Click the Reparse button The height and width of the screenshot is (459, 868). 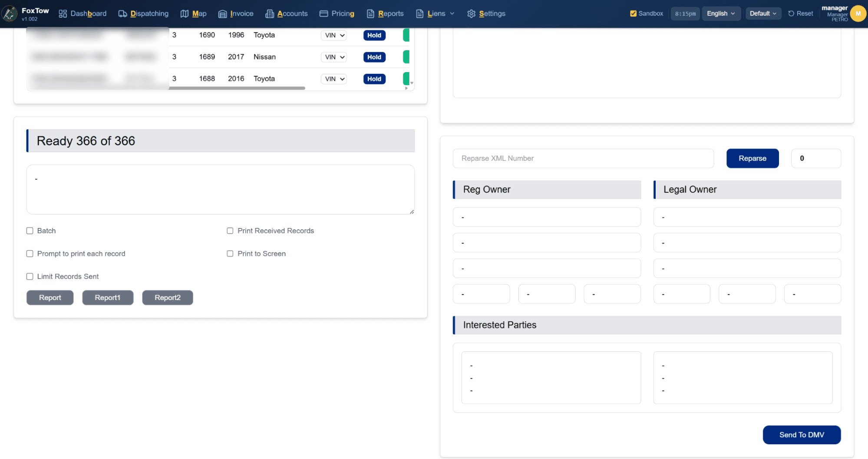pyautogui.click(x=752, y=159)
